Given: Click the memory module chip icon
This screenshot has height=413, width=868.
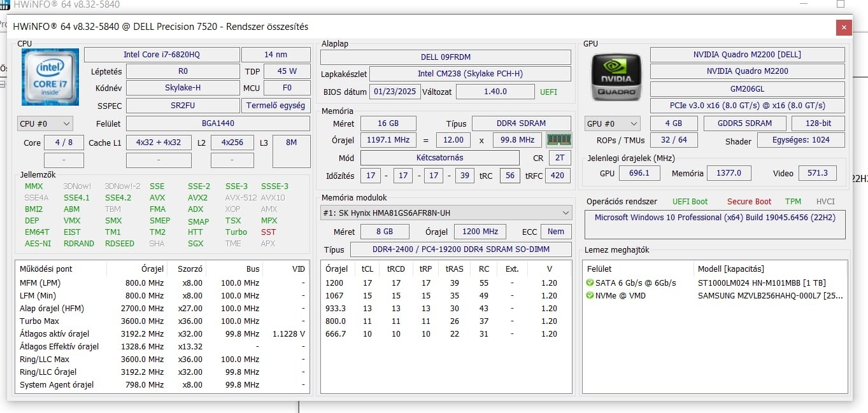Looking at the screenshot, I should [559, 139].
